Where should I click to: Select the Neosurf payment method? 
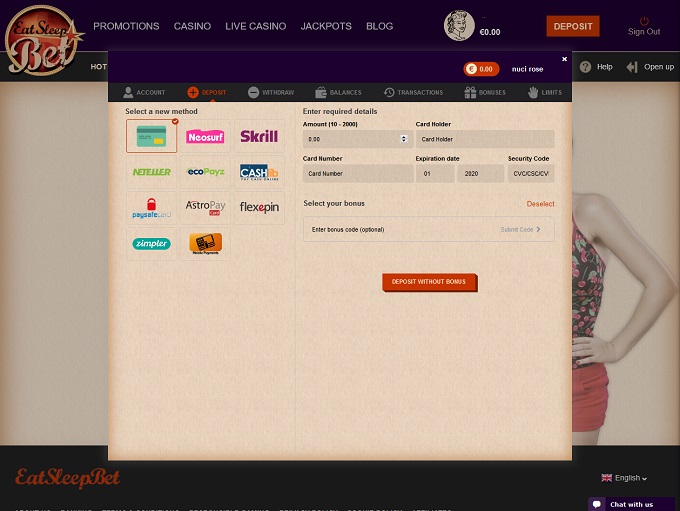(x=205, y=137)
